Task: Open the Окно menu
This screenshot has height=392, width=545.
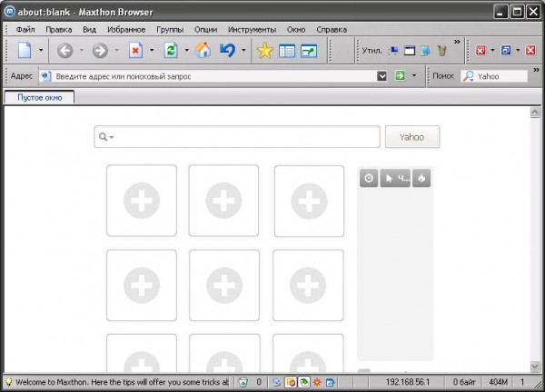Action: (x=296, y=30)
